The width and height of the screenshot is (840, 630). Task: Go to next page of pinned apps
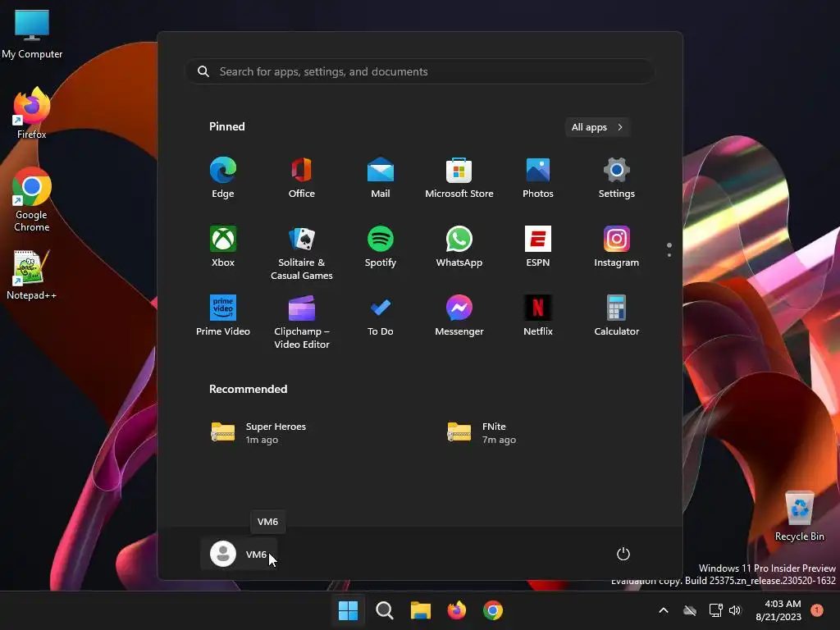(669, 255)
